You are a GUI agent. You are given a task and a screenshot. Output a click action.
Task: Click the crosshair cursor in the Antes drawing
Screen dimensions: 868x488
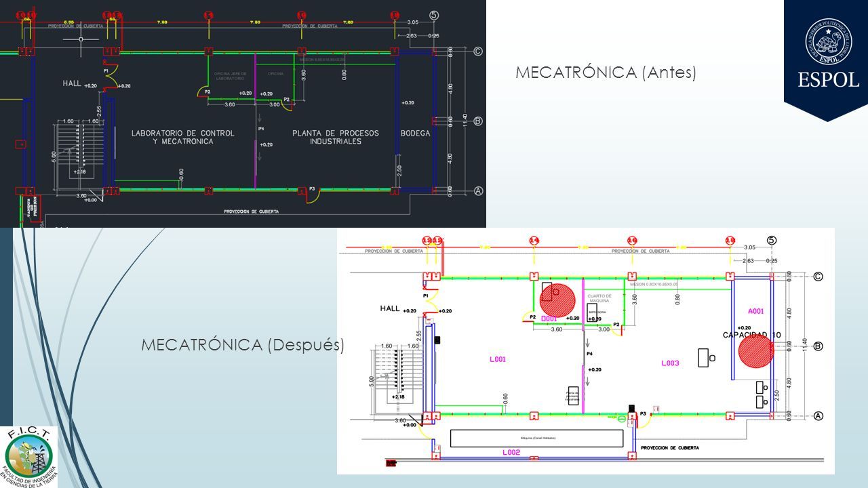81,39
